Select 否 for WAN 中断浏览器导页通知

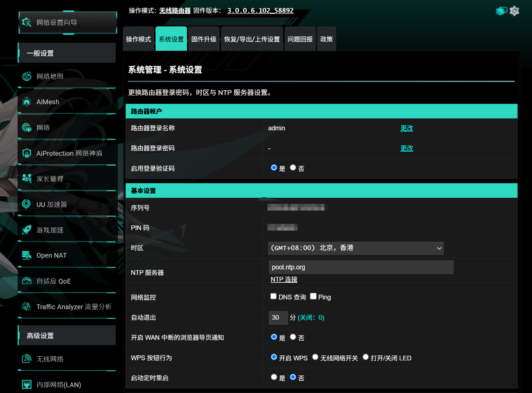pos(293,337)
